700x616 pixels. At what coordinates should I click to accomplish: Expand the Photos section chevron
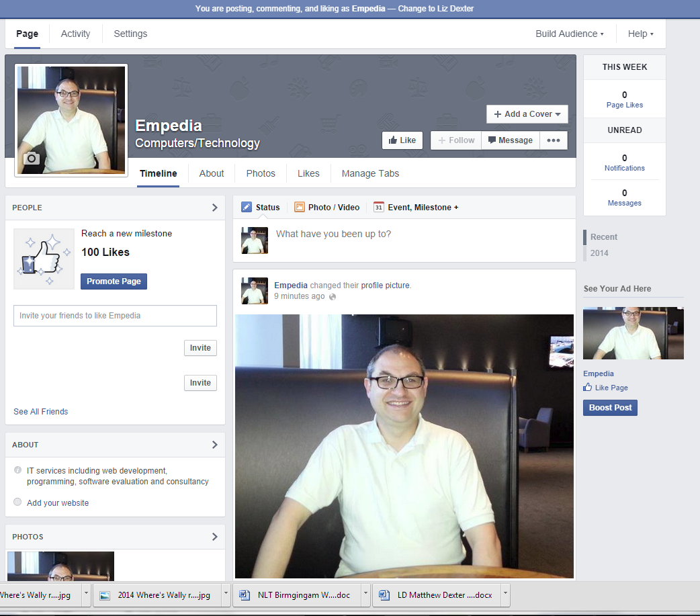[x=215, y=537]
